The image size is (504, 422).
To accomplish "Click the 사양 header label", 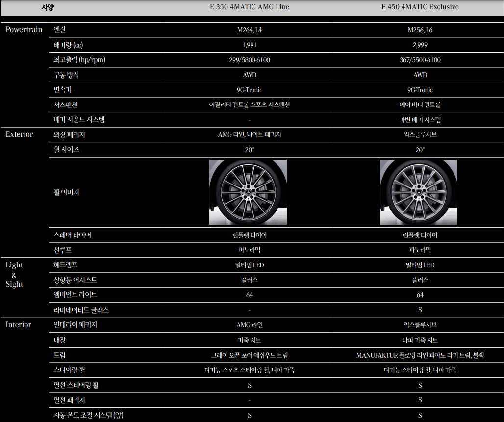I will (x=48, y=7).
